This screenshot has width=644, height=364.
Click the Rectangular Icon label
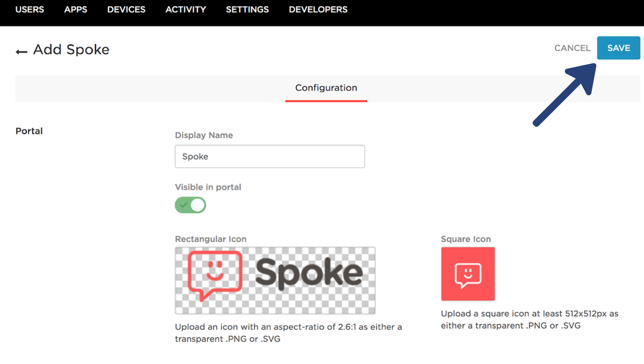pos(211,239)
